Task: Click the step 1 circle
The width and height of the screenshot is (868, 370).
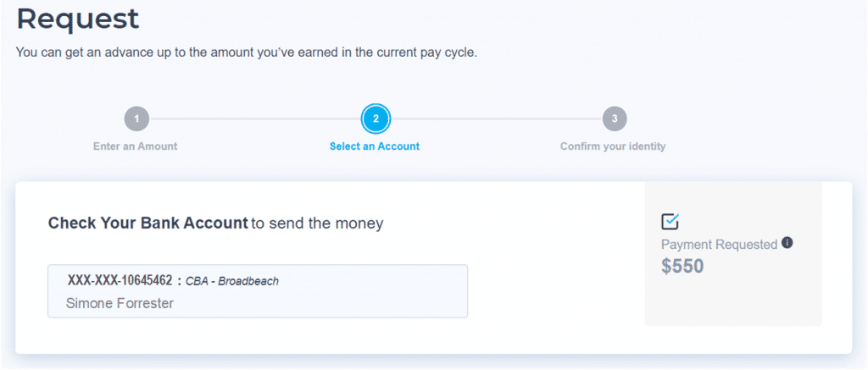Action: point(136,119)
